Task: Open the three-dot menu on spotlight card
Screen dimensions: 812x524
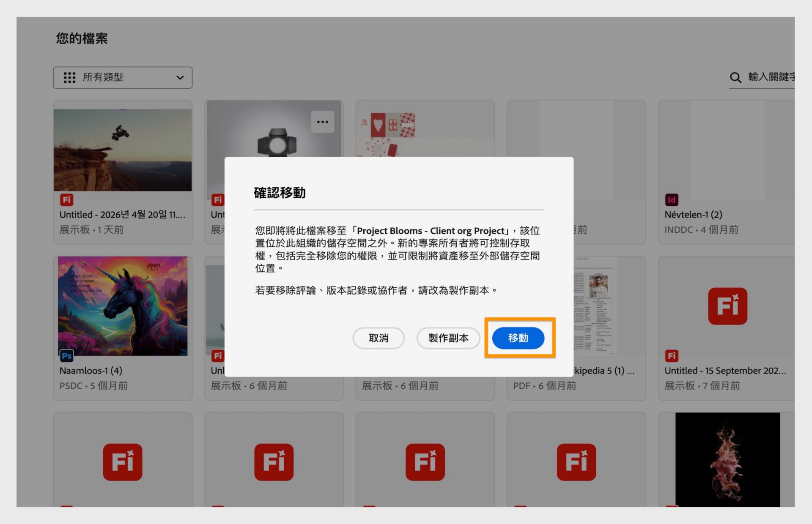Action: (x=323, y=122)
